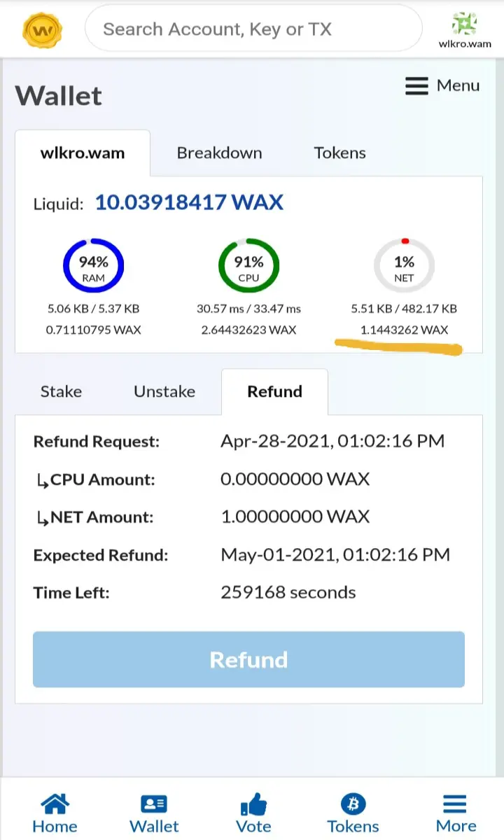Tap the Tokens bitcoin icon
Viewport: 504px width, 840px height.
pyautogui.click(x=353, y=804)
